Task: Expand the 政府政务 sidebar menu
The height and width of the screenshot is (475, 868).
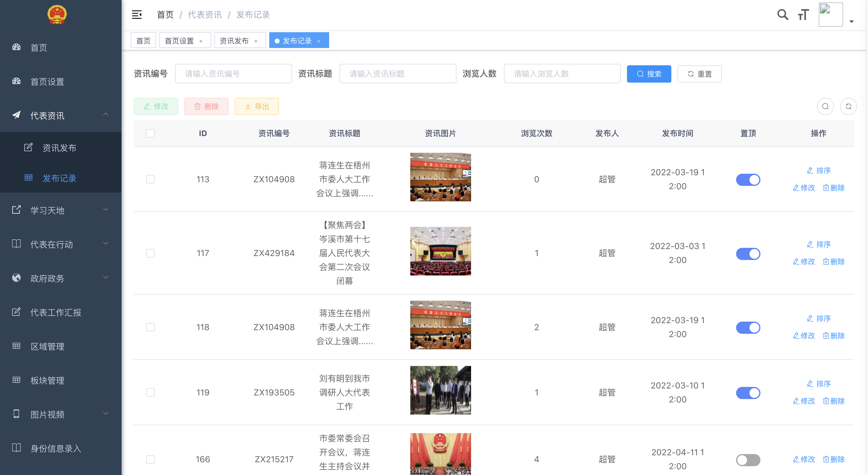Action: pos(61,278)
